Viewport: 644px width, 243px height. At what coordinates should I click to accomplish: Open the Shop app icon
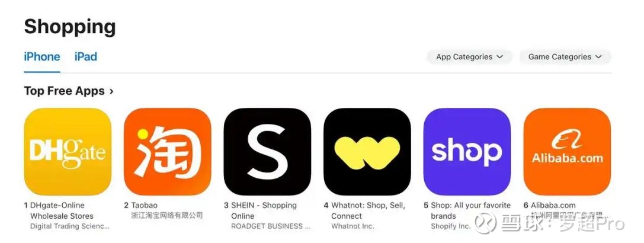click(467, 152)
